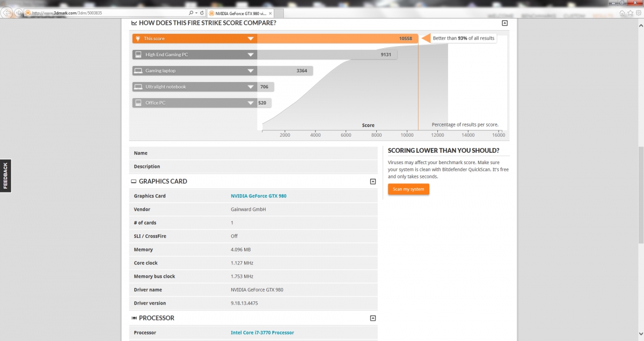Collapse the PROCESSOR section
The height and width of the screenshot is (341, 644).
[x=373, y=318]
